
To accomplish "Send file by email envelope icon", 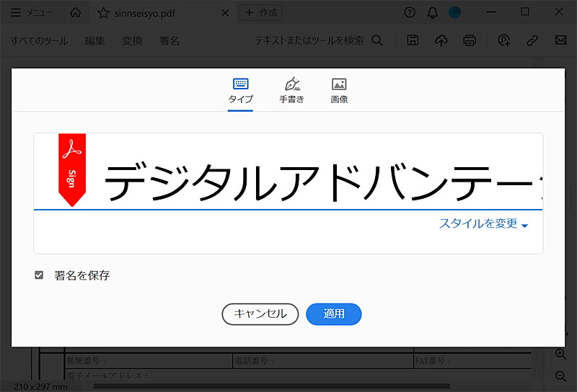I will tap(560, 40).
